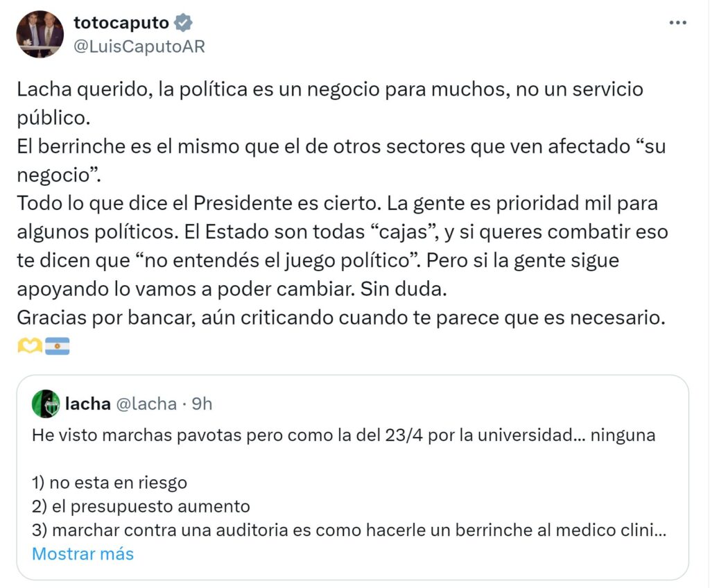Click the line "1) no esta en riesgo"
The width and height of the screenshot is (710, 588).
pos(110,482)
